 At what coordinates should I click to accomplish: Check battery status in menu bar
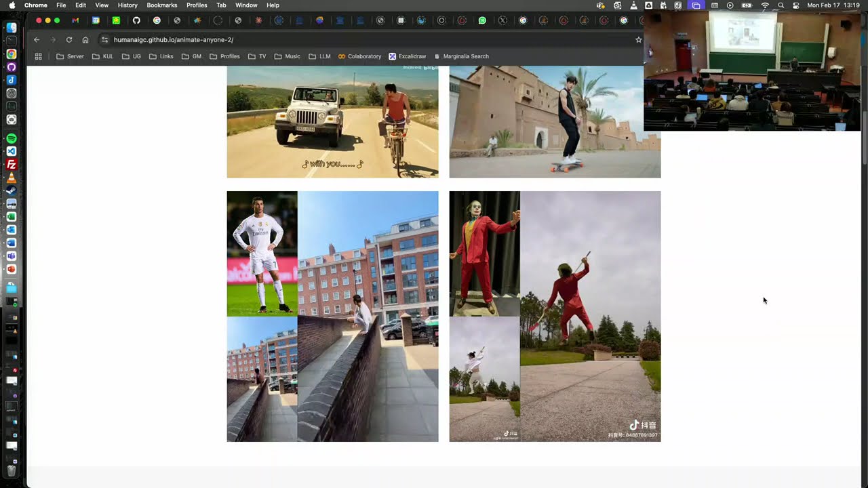747,5
